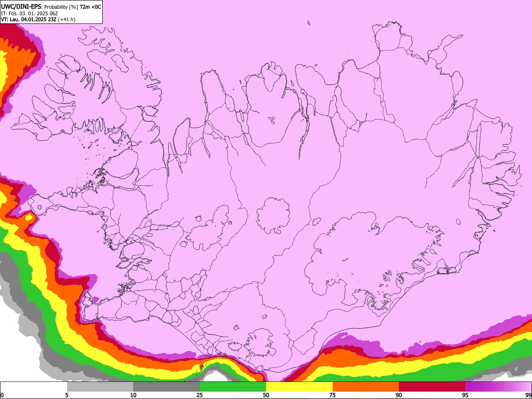Click the legend label 0
This screenshot has width=532, height=399.
[2, 395]
